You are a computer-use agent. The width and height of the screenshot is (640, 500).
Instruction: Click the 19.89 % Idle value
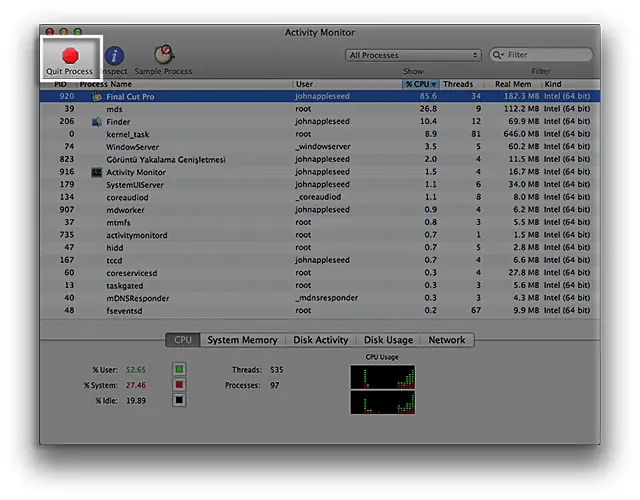tap(136, 401)
